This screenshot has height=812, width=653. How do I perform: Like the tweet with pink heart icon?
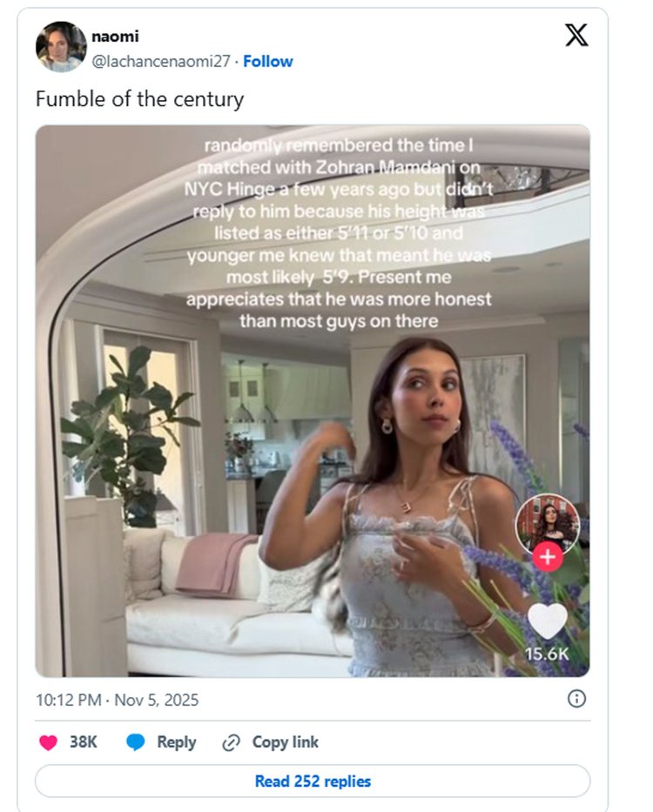tap(49, 742)
